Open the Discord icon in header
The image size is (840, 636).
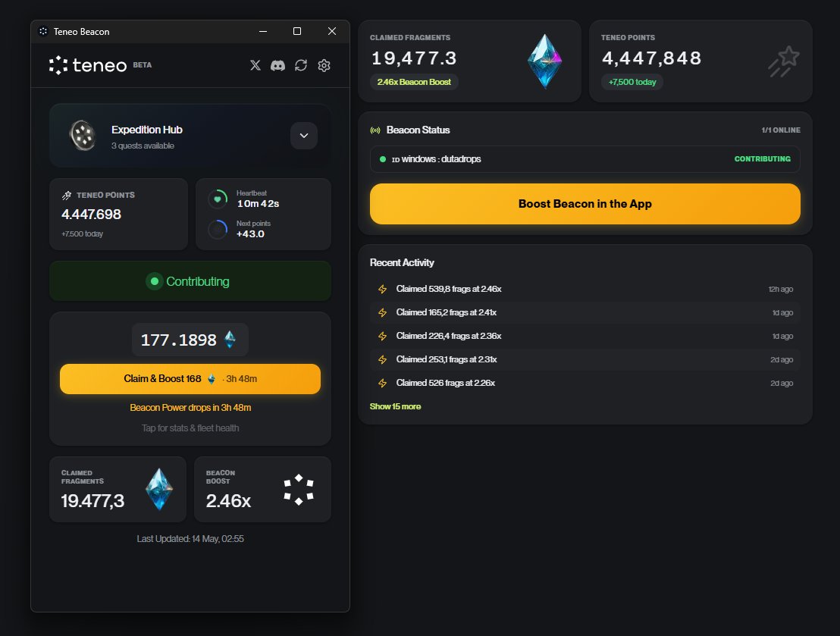point(277,65)
